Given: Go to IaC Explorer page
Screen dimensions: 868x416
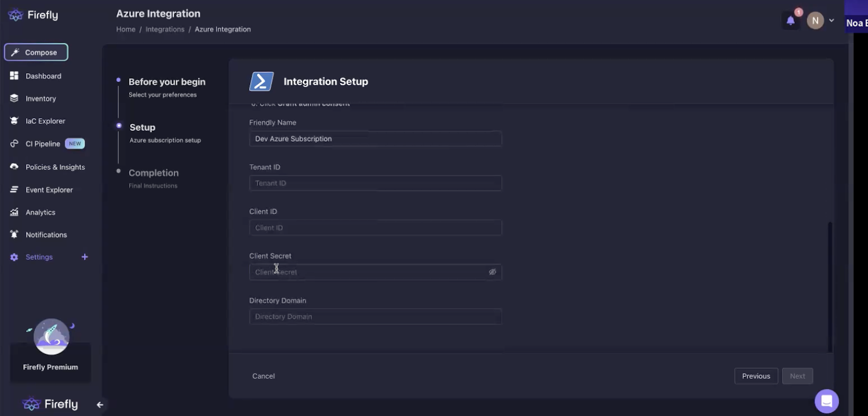Looking at the screenshot, I should pyautogui.click(x=45, y=121).
